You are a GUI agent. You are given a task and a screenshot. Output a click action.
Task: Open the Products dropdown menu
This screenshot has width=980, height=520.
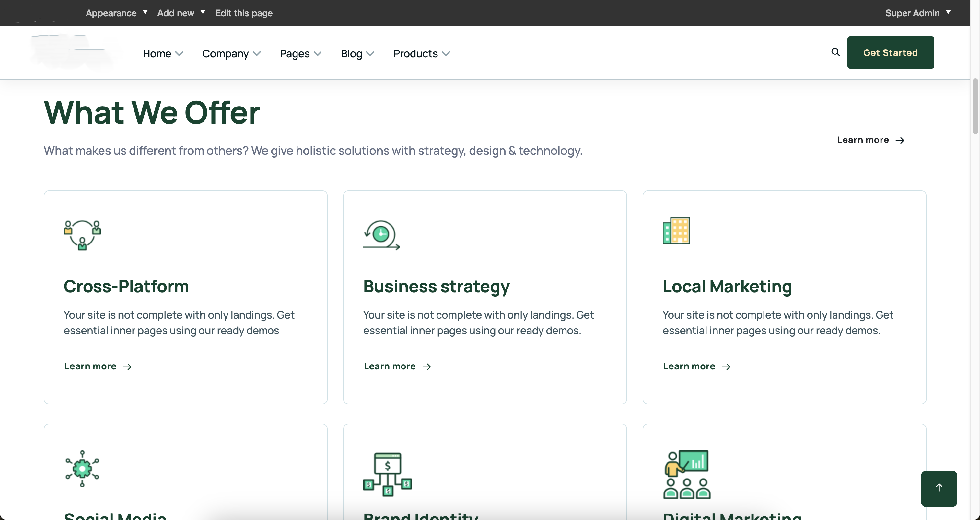click(x=422, y=54)
